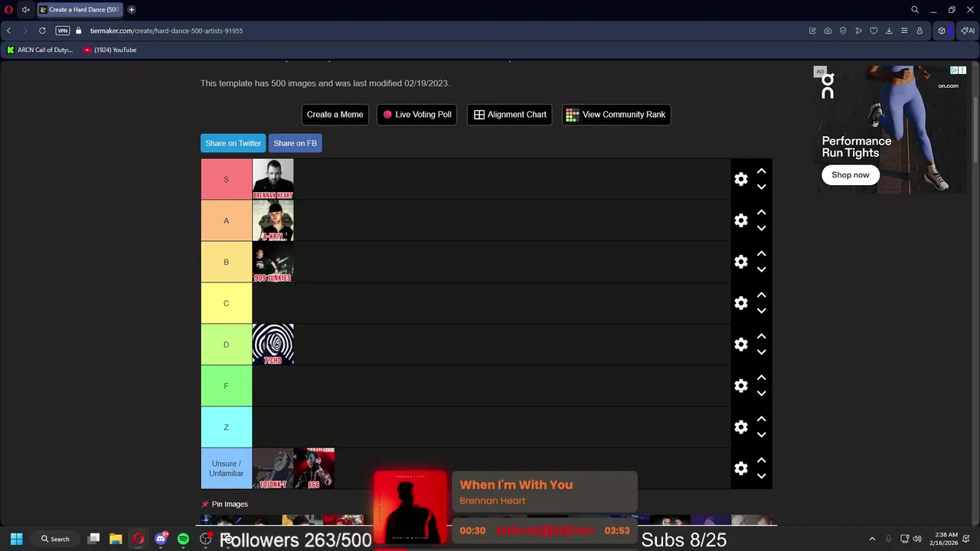Image resolution: width=980 pixels, height=551 pixels.
Task: Open the Windows Start menu
Action: pos(16,539)
